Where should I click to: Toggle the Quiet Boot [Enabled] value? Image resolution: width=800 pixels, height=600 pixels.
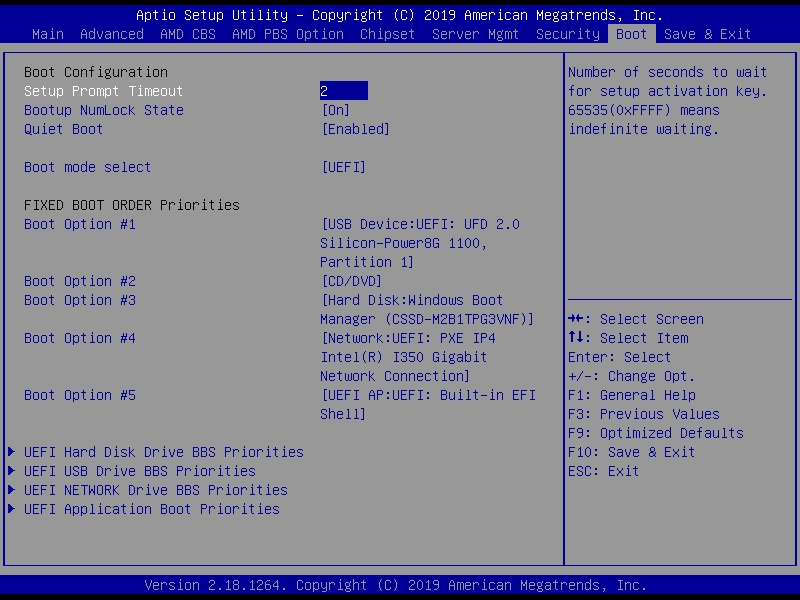(356, 129)
